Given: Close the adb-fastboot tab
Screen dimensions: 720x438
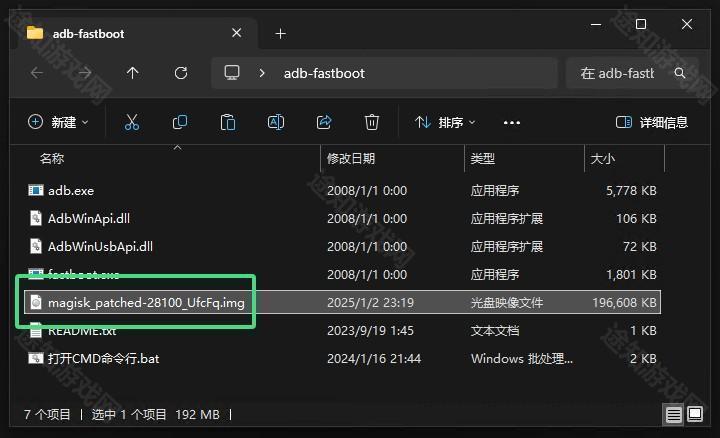Looking at the screenshot, I should (x=236, y=33).
